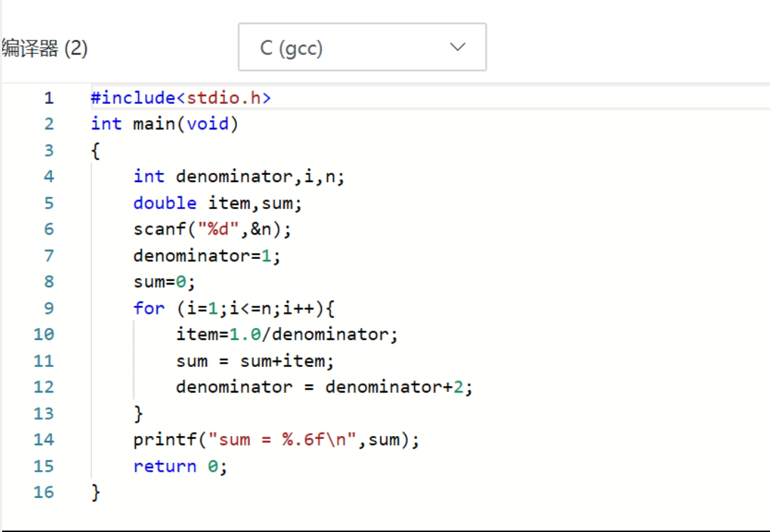Click the for (i=1;i<=n;i++){ line
770x532 pixels.
click(x=233, y=308)
